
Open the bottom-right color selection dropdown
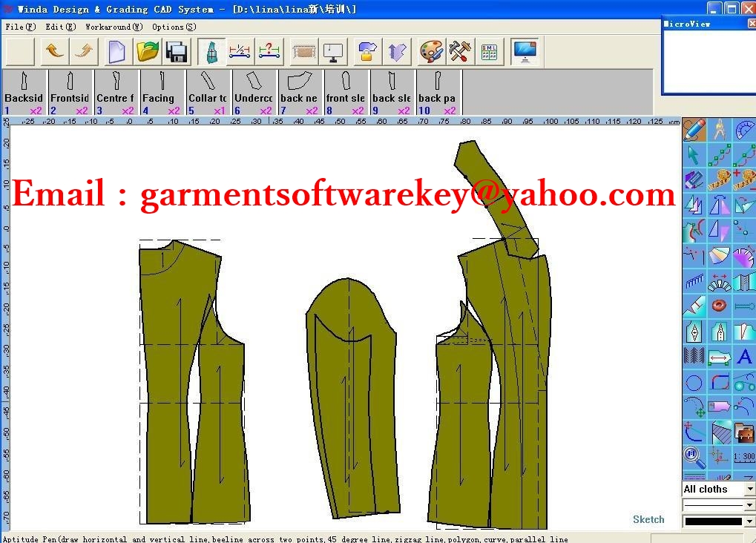(749, 521)
